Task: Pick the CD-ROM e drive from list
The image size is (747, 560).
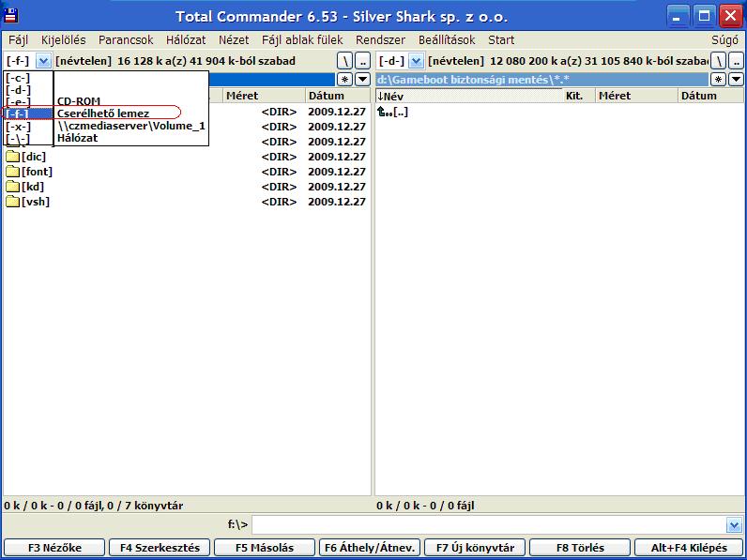Action: point(78,101)
